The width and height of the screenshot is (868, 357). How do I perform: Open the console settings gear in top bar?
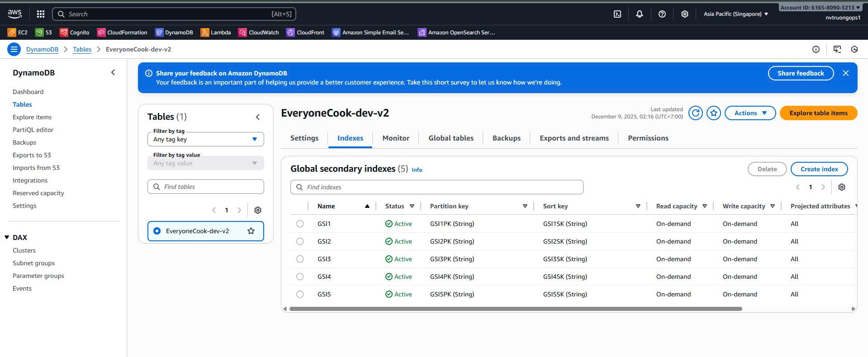[685, 14]
